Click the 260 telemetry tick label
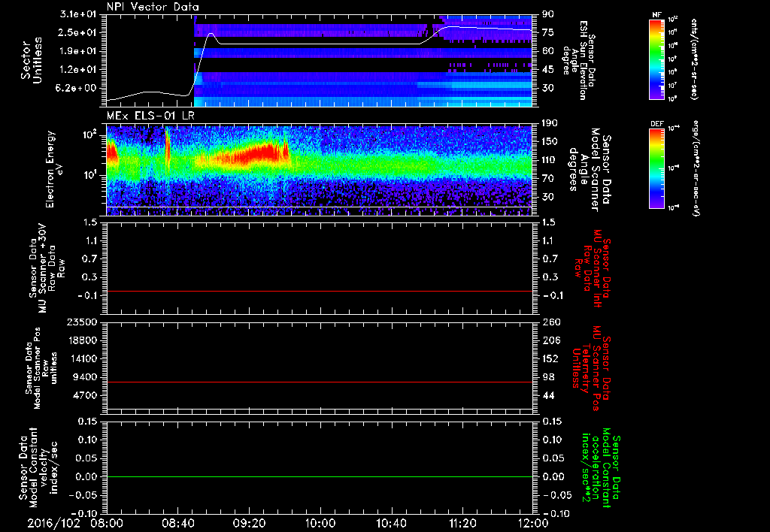Viewport: 770px width, 532px height. click(x=550, y=322)
